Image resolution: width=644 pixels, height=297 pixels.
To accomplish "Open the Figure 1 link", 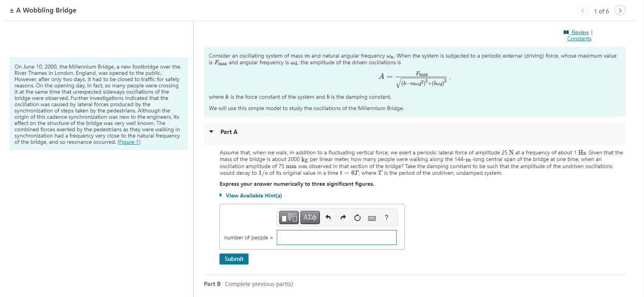I will pyautogui.click(x=129, y=142).
